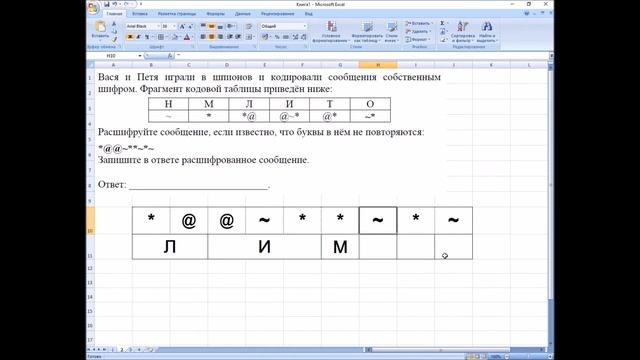Insert AutoSum with the sigma icon
Image resolution: width=640 pixels, height=360 pixels.
click(442, 23)
